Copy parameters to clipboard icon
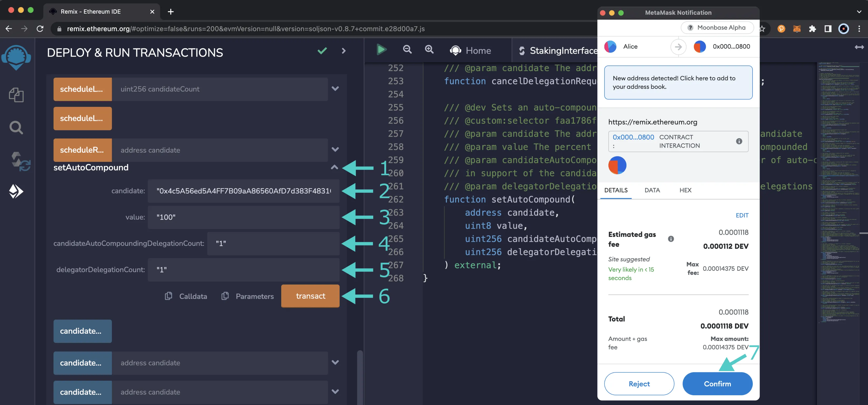This screenshot has width=868, height=405. point(225,296)
